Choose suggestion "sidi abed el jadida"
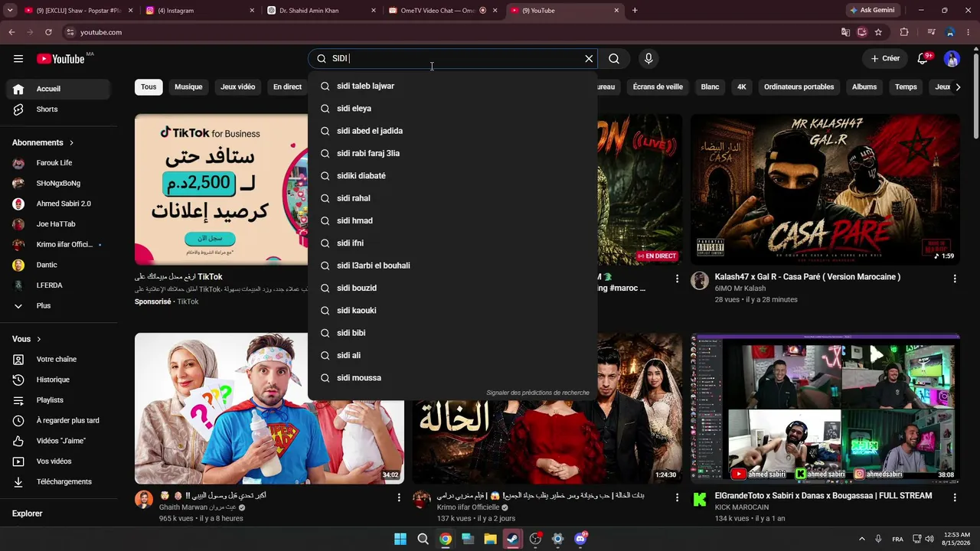 452,131
